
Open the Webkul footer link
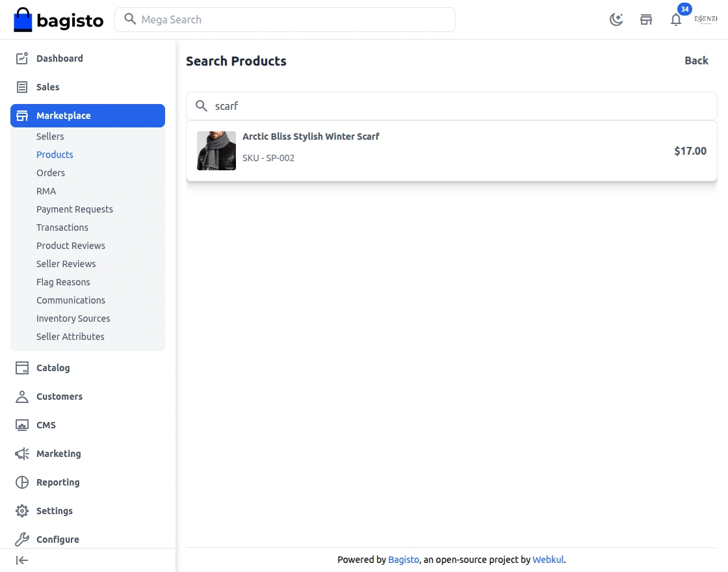(x=549, y=560)
